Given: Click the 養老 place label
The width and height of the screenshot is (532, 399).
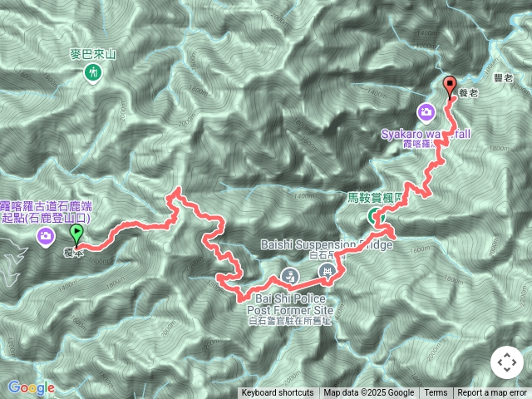Looking at the screenshot, I should pos(469,93).
